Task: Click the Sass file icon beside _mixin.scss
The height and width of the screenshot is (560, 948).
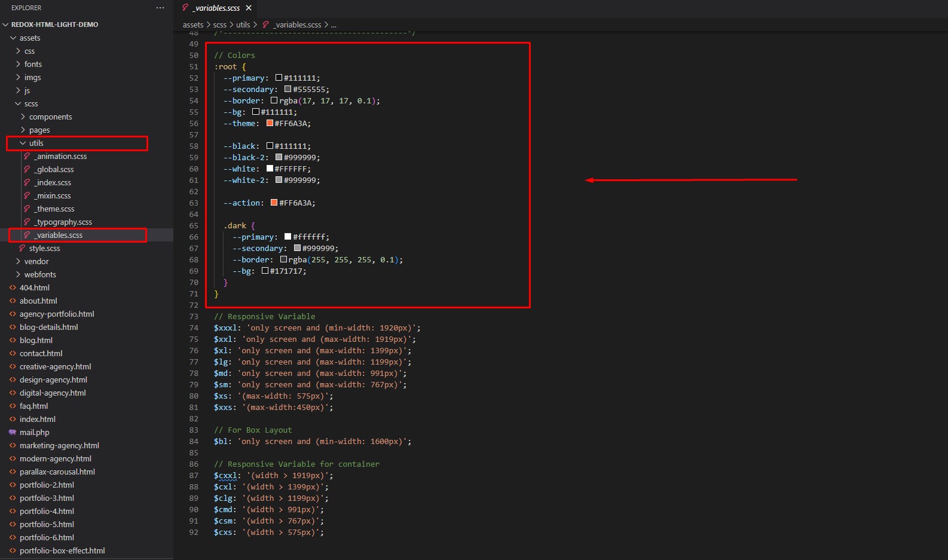Action: coord(27,195)
